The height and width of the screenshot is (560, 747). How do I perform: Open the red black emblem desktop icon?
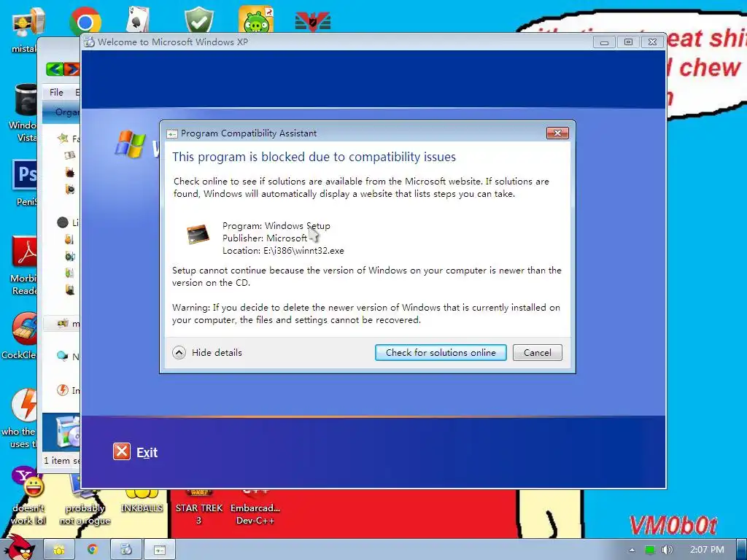pyautogui.click(x=313, y=21)
